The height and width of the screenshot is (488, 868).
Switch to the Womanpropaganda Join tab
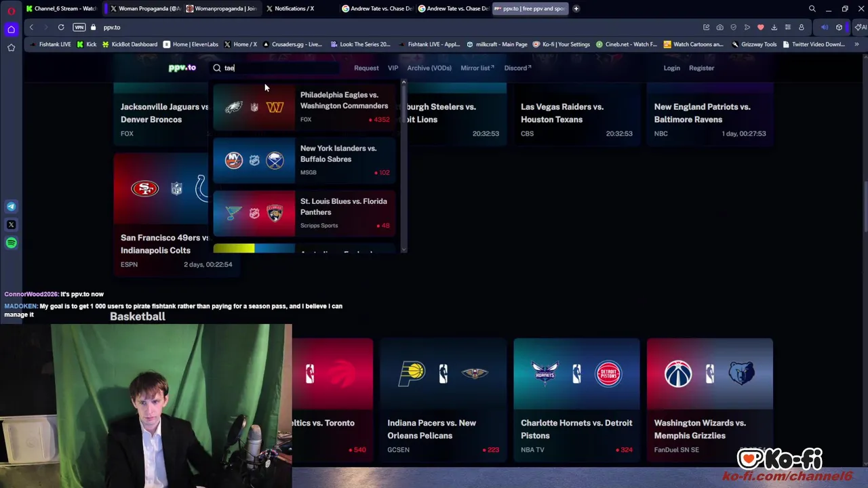click(x=222, y=9)
